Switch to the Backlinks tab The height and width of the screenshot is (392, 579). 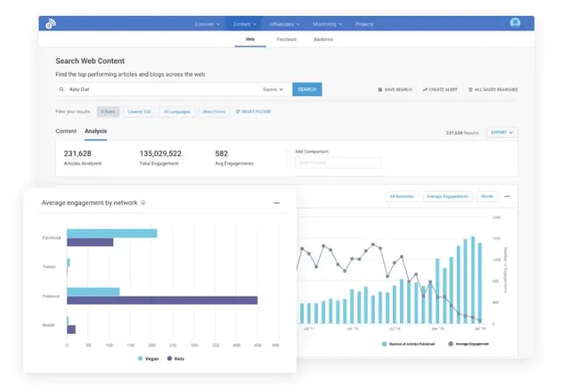tap(323, 39)
